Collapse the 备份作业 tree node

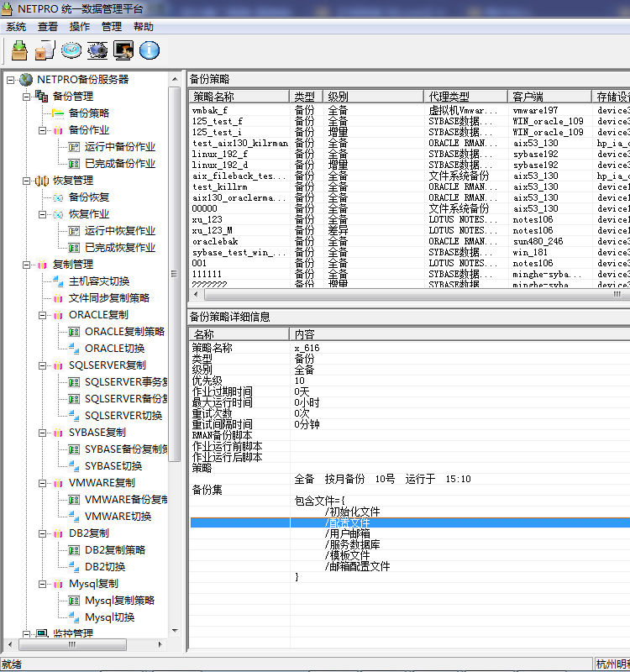pyautogui.click(x=43, y=130)
